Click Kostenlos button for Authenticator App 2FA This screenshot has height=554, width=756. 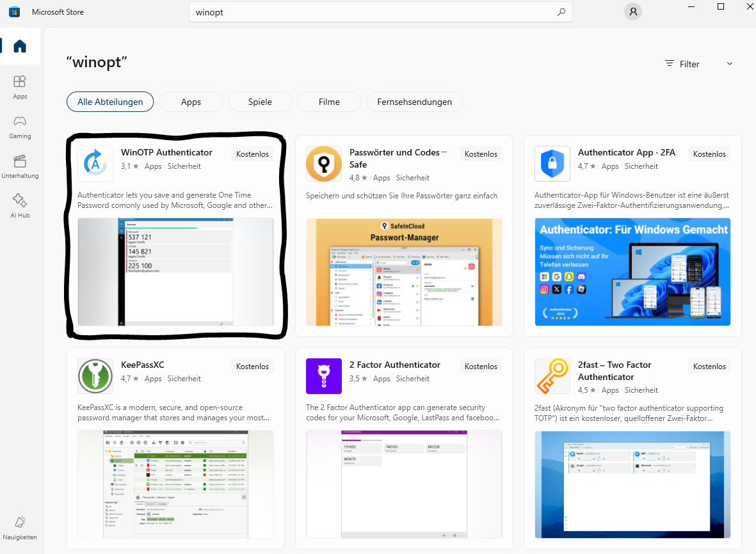710,154
